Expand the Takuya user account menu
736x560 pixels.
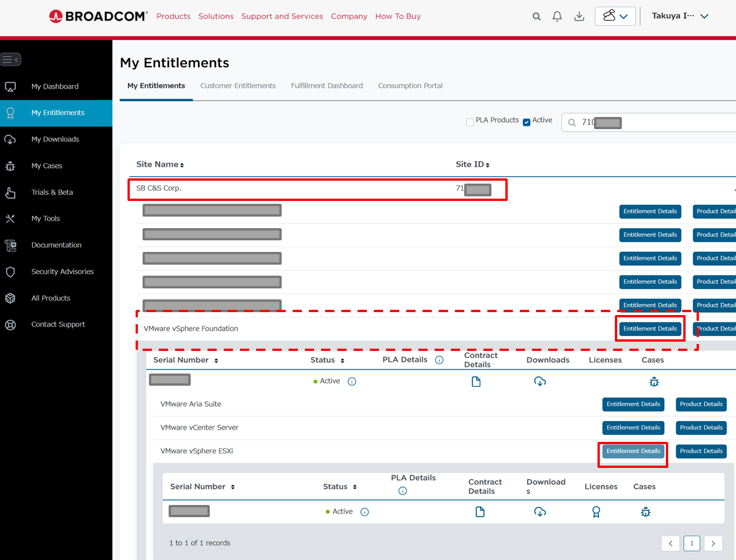pyautogui.click(x=680, y=16)
